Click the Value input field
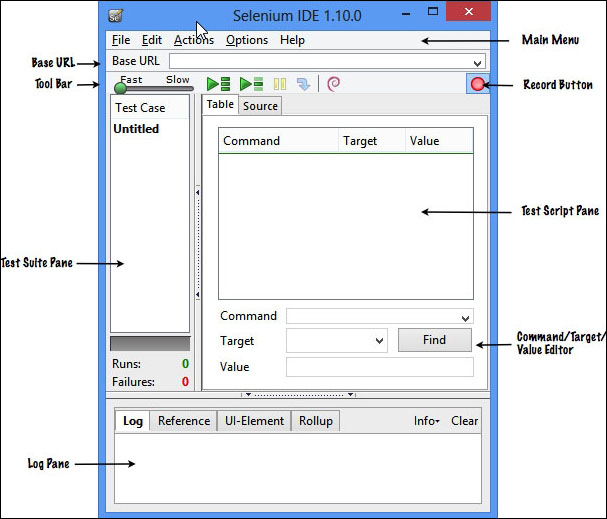The width and height of the screenshot is (607, 519). tap(379, 367)
